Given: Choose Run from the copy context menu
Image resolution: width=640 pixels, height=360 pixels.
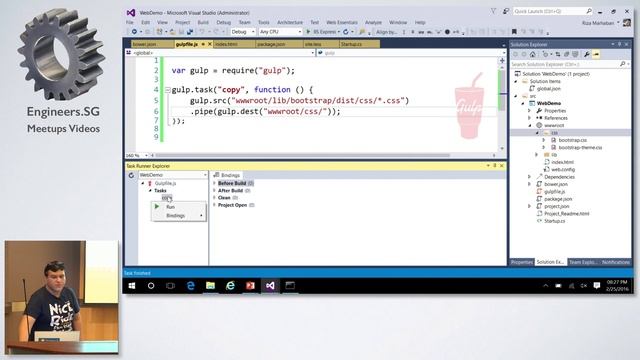Looking at the screenshot, I should 179,207.
